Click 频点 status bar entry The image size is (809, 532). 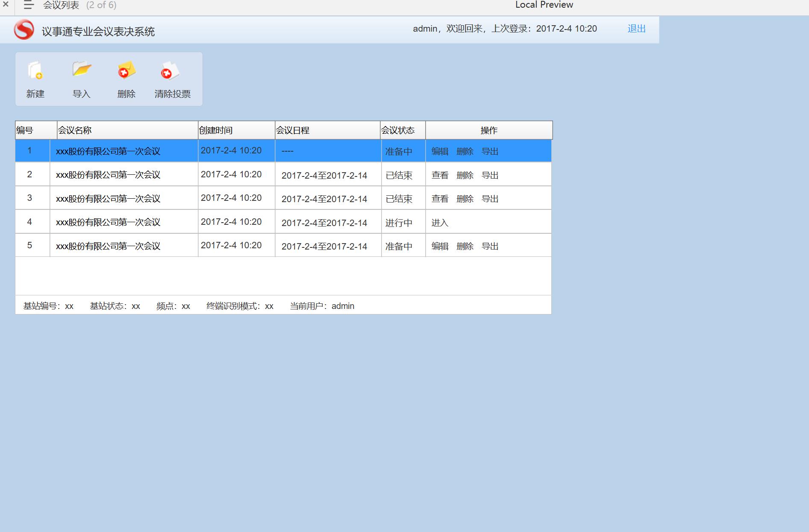coord(173,306)
